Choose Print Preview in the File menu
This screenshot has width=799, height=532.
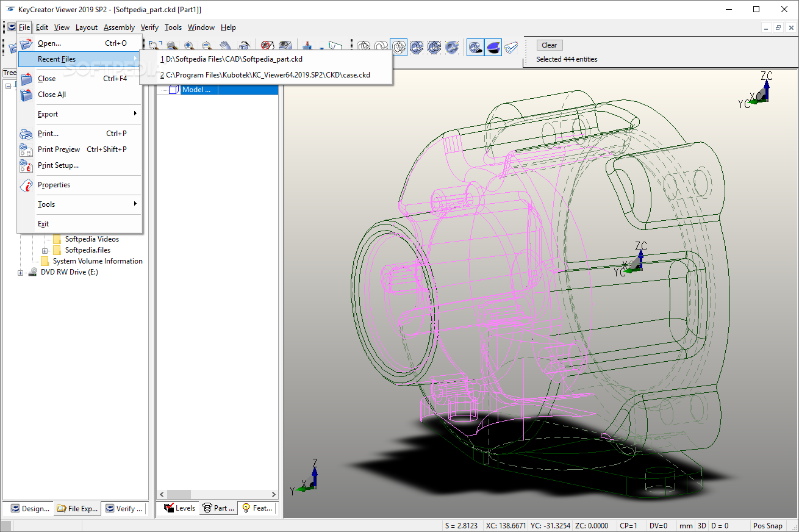point(80,149)
